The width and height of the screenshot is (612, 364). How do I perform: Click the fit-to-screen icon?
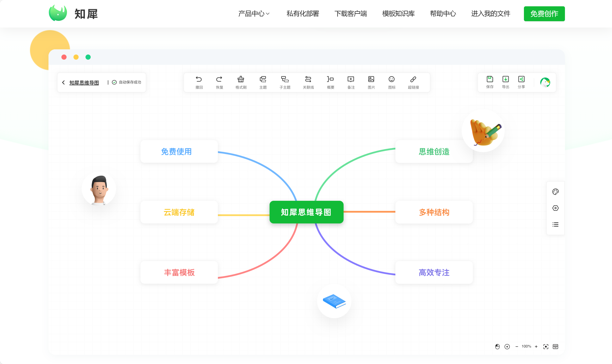tap(546, 347)
